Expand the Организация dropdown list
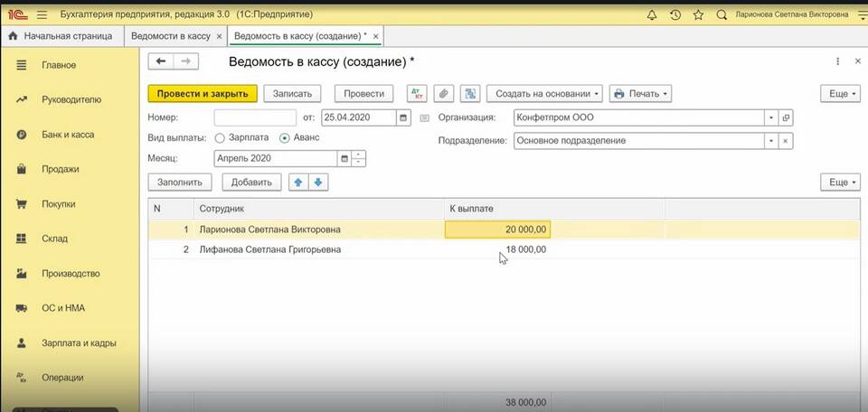868x412 pixels. [770, 117]
